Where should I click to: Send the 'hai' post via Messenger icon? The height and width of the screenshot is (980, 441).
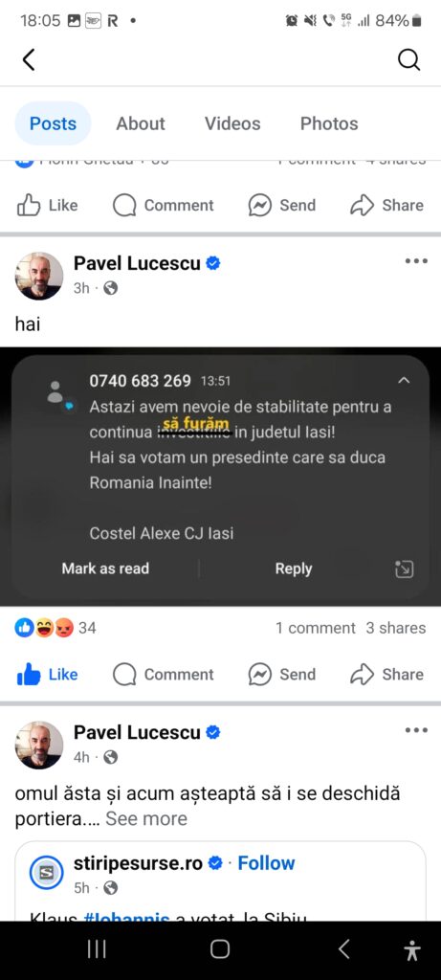(281, 675)
